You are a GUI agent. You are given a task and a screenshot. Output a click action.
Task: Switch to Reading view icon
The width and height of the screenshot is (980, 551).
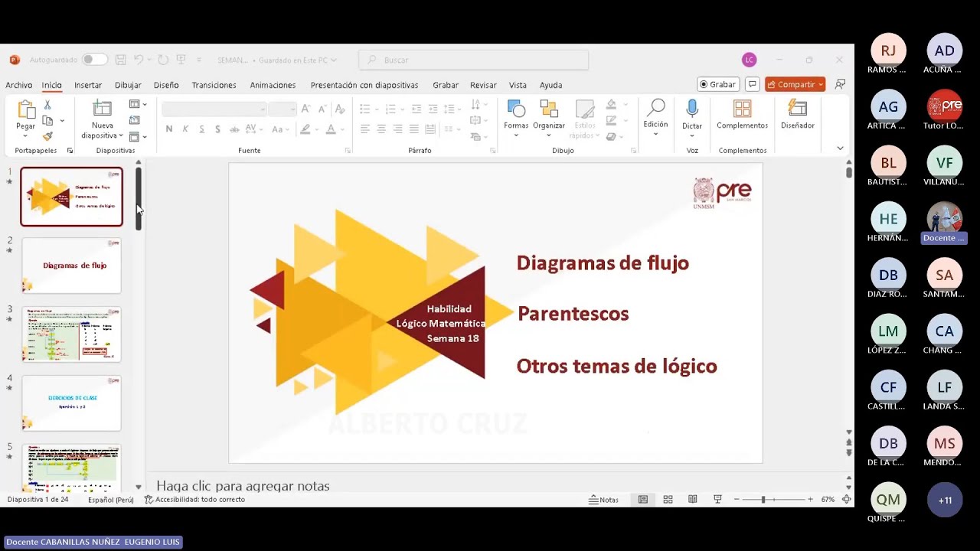point(693,500)
